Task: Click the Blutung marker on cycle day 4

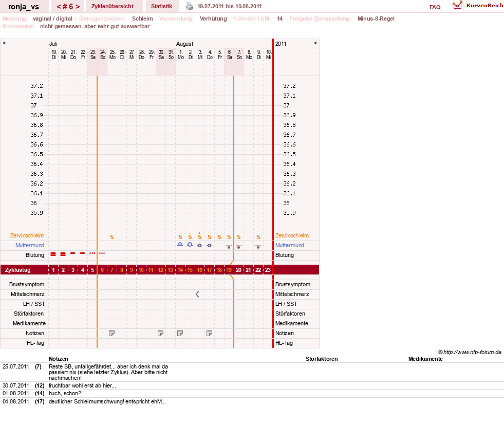Action: [x=83, y=253]
